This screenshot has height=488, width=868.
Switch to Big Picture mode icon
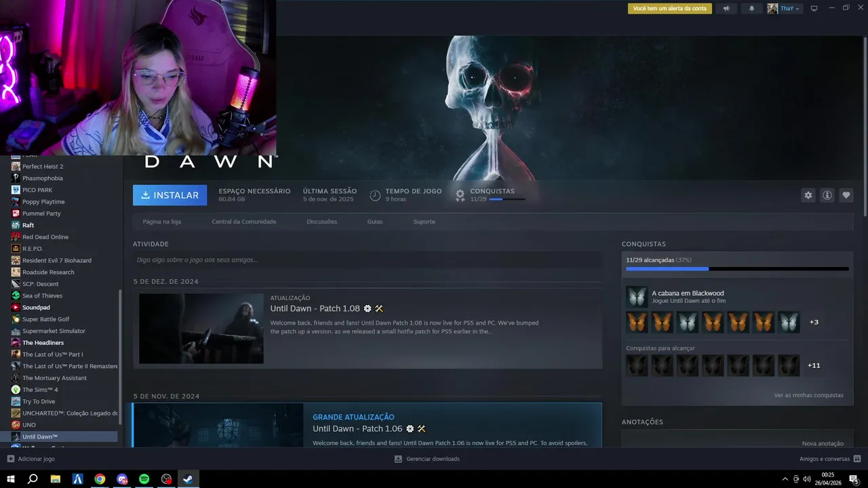click(x=814, y=9)
